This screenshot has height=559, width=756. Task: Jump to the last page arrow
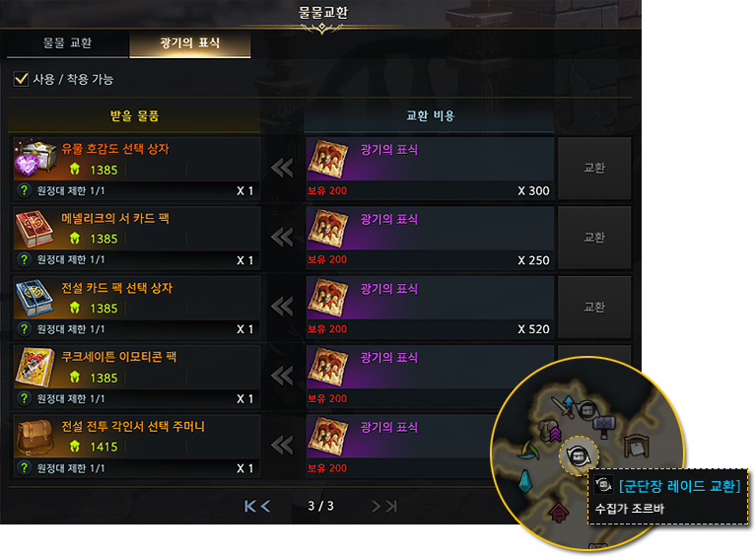click(x=391, y=506)
